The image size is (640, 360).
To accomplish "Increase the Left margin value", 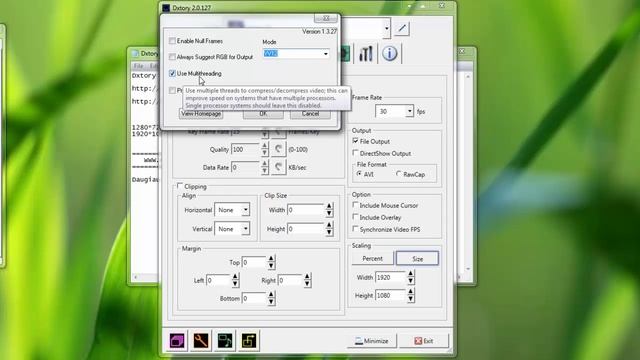I will point(235,277).
